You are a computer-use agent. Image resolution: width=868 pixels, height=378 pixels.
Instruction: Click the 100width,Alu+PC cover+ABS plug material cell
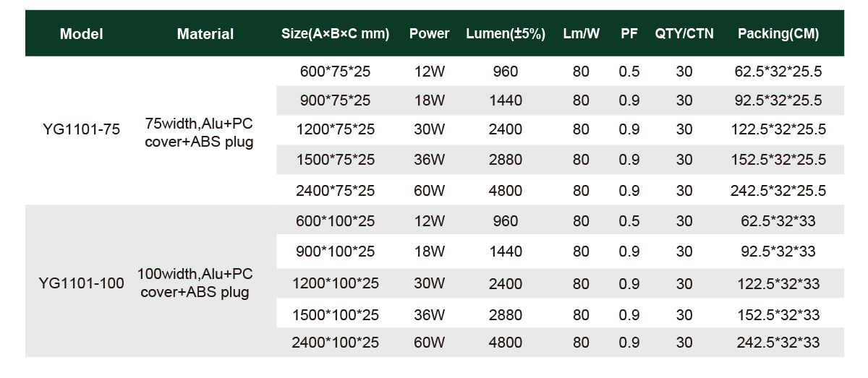(x=195, y=283)
